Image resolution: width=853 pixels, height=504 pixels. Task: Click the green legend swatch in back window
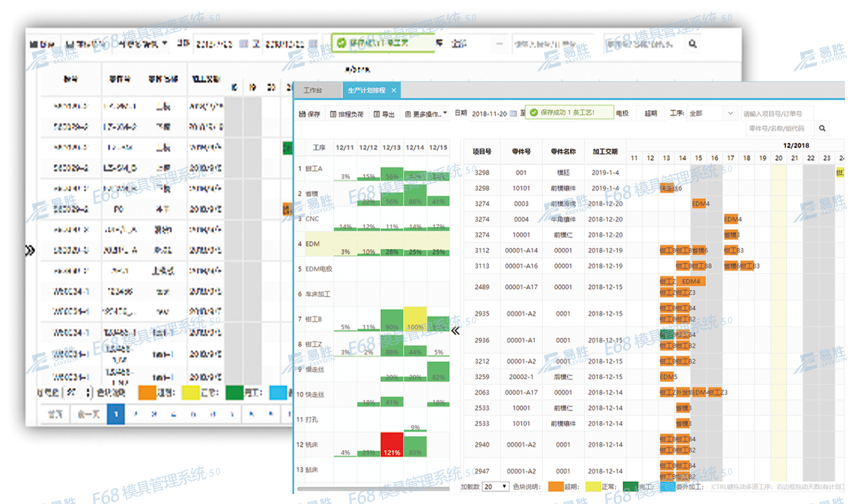pos(235,393)
